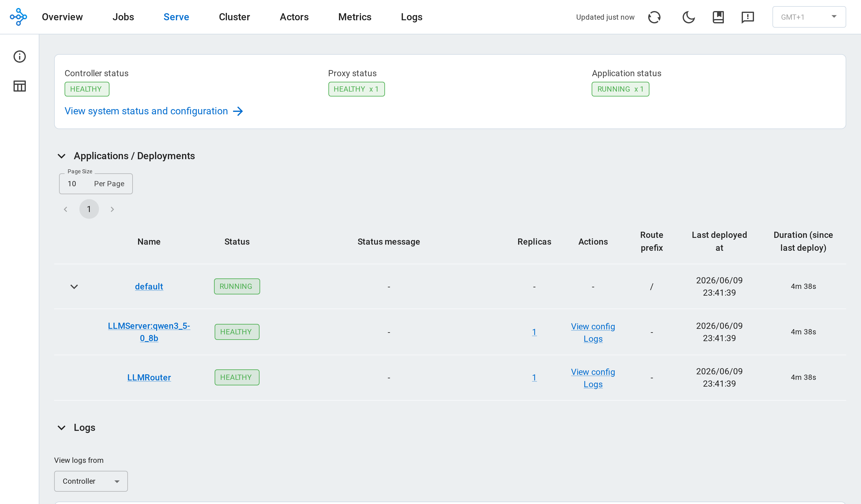Open the Metrics tab
861x504 pixels.
pyautogui.click(x=355, y=17)
